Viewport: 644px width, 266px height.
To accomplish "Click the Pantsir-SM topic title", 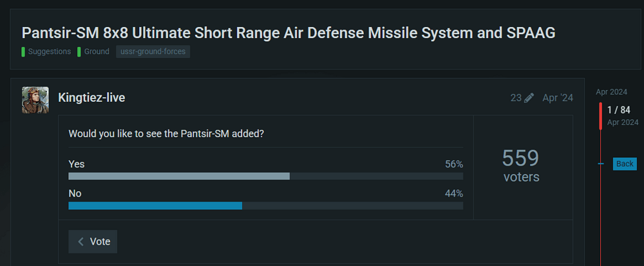I will [x=289, y=33].
